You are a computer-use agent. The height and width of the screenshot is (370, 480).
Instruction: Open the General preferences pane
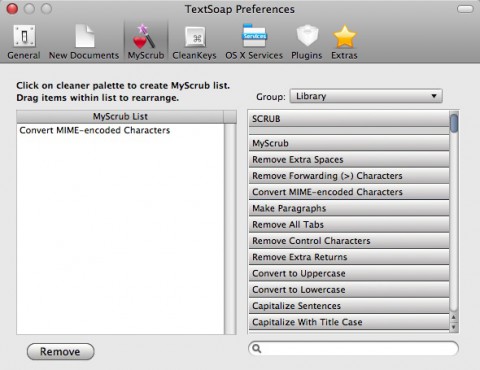tap(24, 42)
